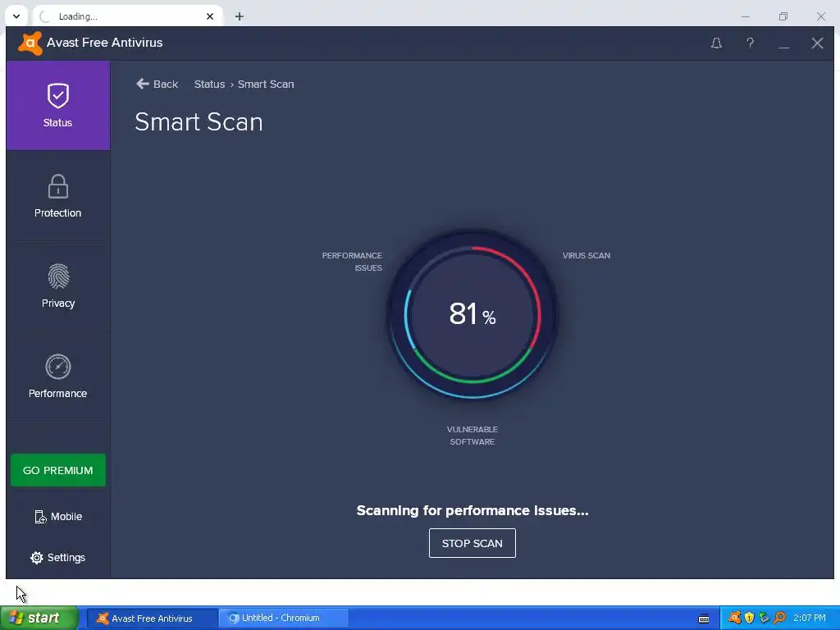840x630 pixels.
Task: Open the Mobile option
Action: point(58,517)
